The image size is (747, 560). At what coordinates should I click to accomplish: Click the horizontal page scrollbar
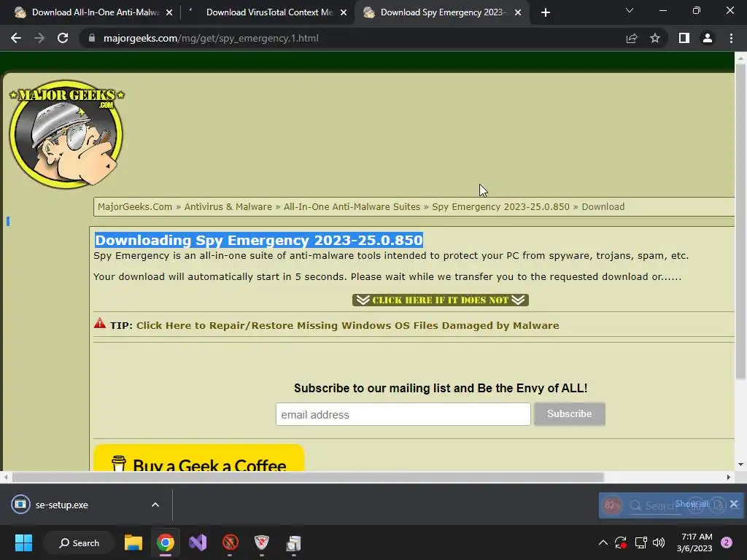[308, 477]
